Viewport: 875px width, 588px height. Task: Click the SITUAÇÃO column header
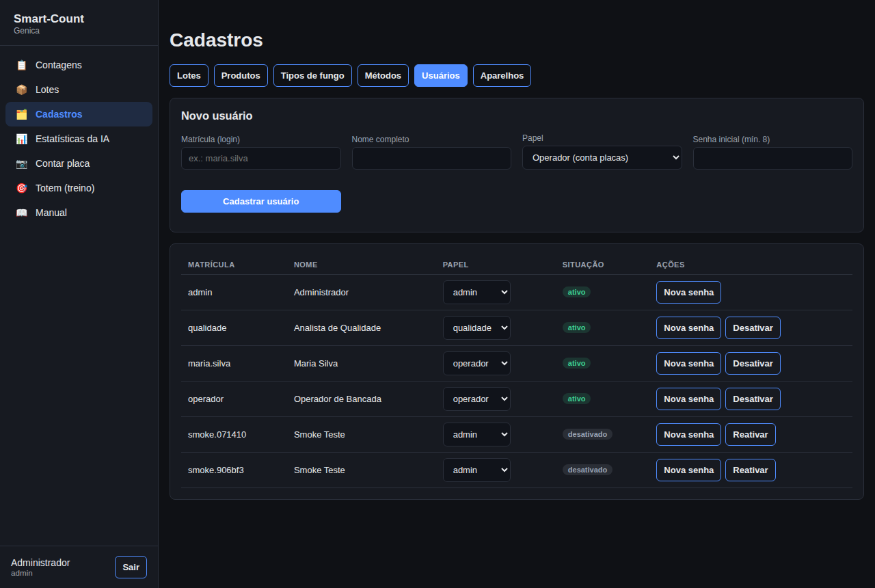tap(583, 265)
